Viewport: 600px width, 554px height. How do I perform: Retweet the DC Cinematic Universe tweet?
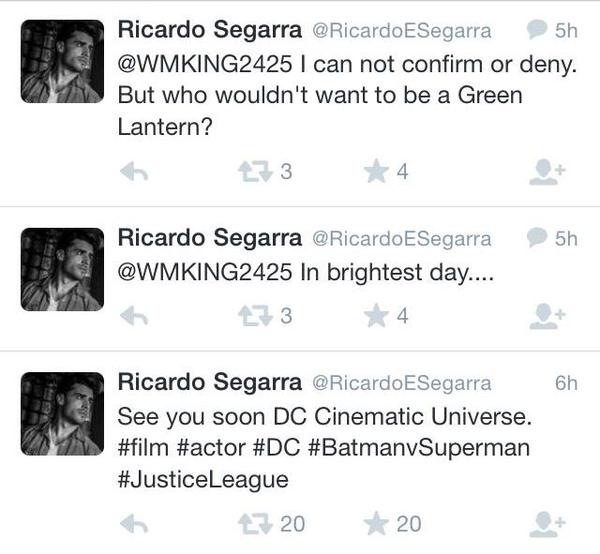(252, 523)
